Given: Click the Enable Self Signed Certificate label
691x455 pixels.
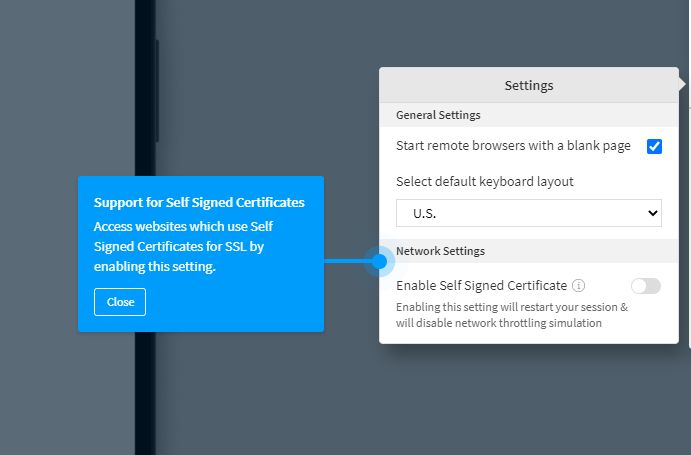Looking at the screenshot, I should [x=481, y=286].
